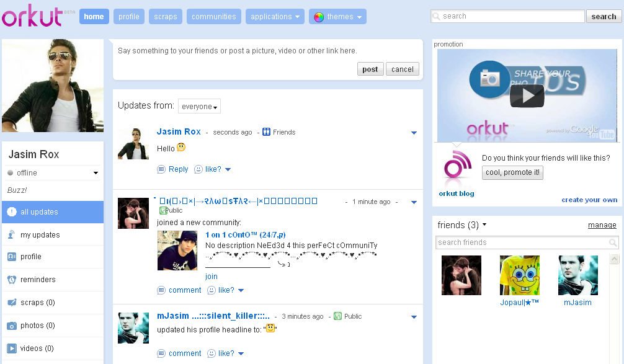This screenshot has height=364, width=624.
Task: Go to the home tab
Action: point(94,17)
